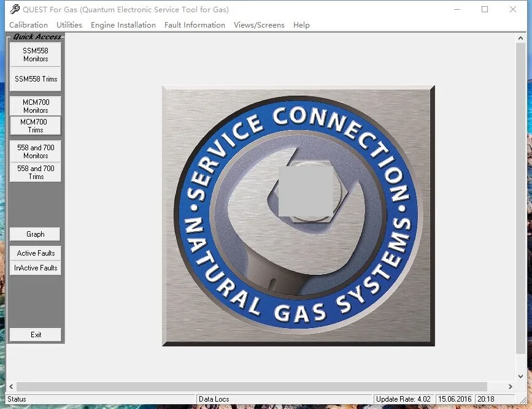Open the Help menu
Screen dimensions: 532x409
(301, 25)
